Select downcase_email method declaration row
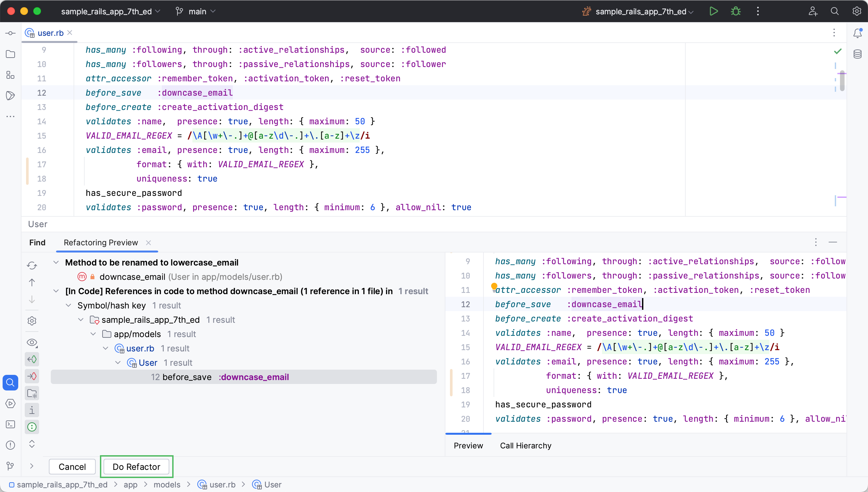The width and height of the screenshot is (868, 492). pyautogui.click(x=180, y=277)
